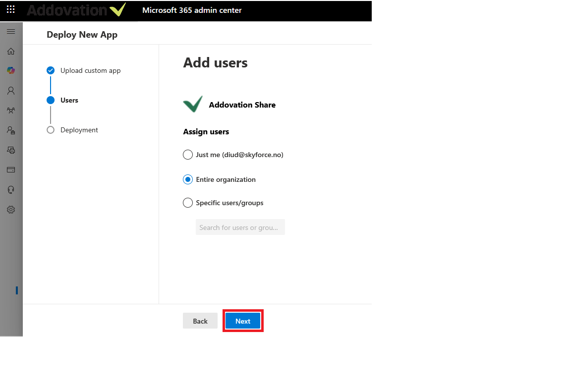Select the 'Entire organization' radio button

click(188, 179)
